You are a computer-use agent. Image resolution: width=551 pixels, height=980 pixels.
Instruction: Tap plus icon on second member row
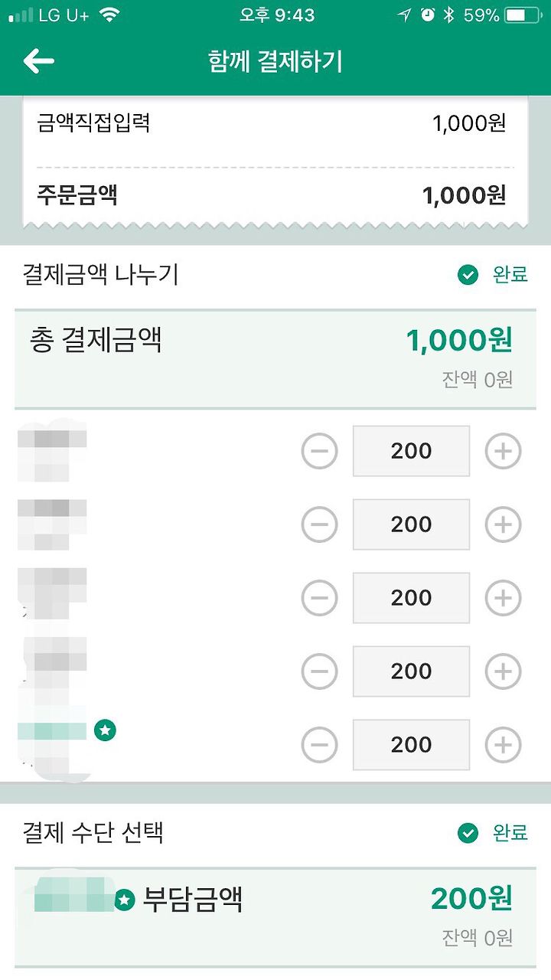click(x=503, y=524)
